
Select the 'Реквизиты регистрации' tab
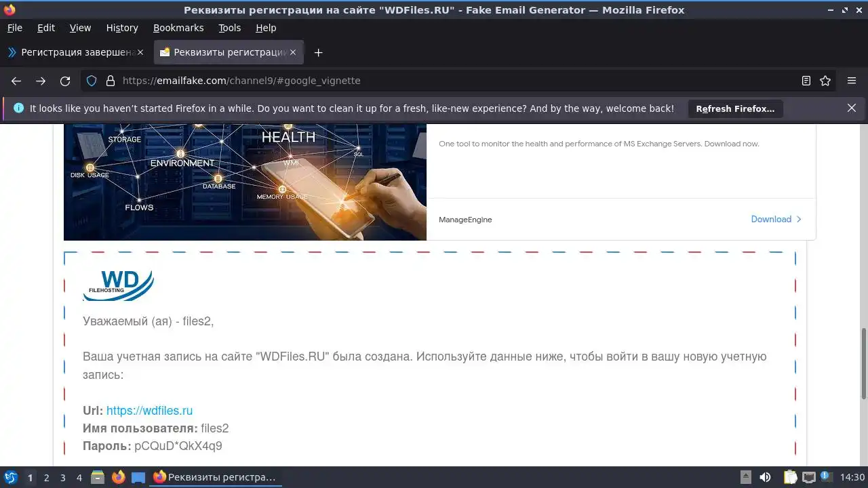(229, 52)
